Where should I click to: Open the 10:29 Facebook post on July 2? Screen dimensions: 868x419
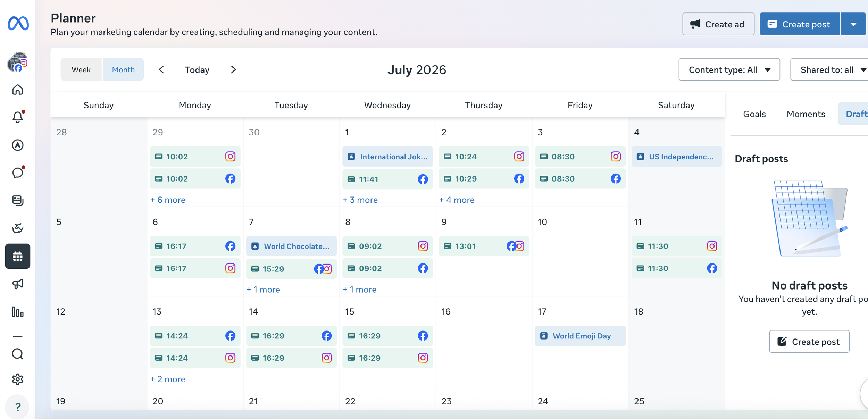pos(484,179)
